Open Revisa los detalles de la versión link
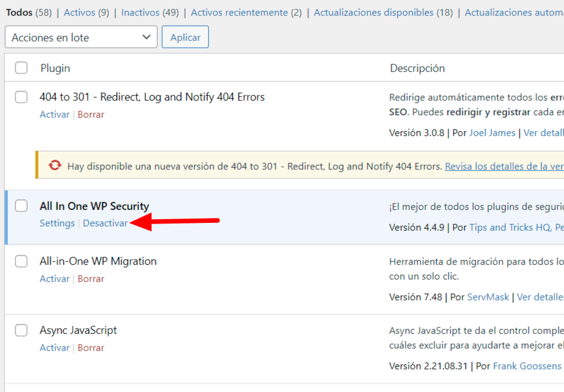 tap(504, 166)
